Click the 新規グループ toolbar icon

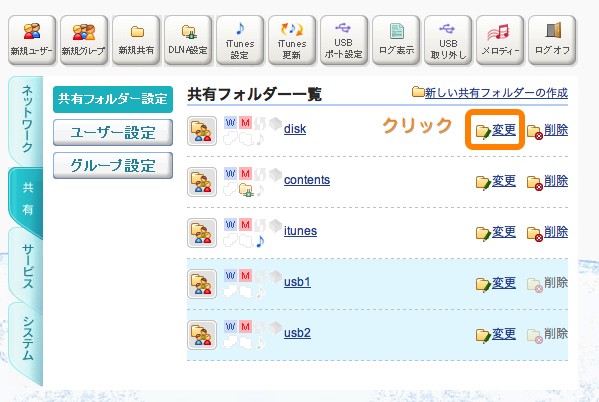click(84, 40)
